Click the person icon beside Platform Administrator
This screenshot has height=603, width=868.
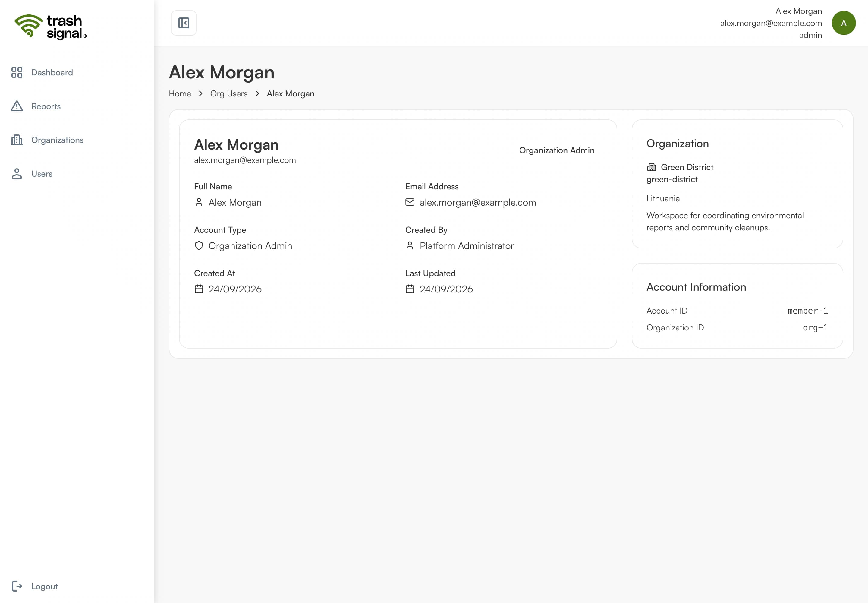click(x=410, y=246)
